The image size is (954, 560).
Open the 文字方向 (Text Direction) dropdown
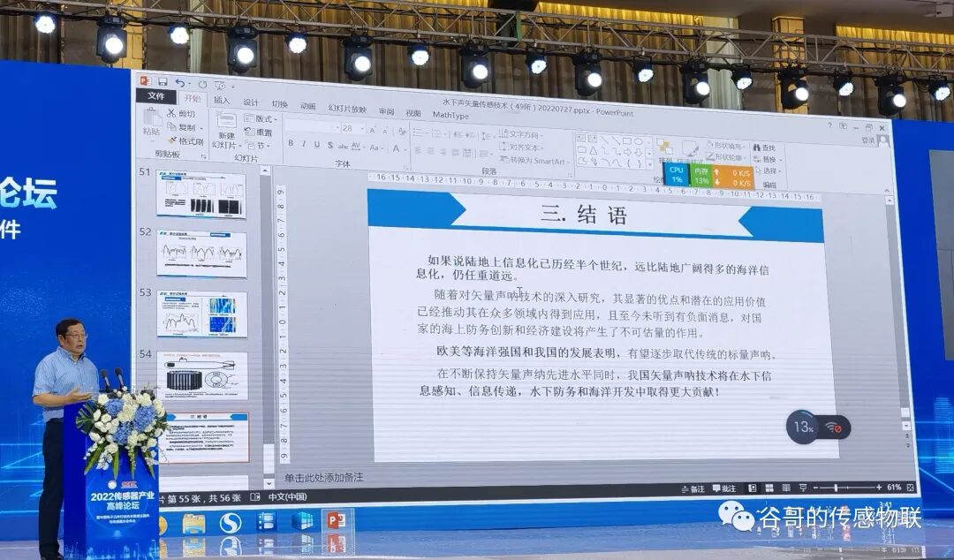pyautogui.click(x=525, y=132)
